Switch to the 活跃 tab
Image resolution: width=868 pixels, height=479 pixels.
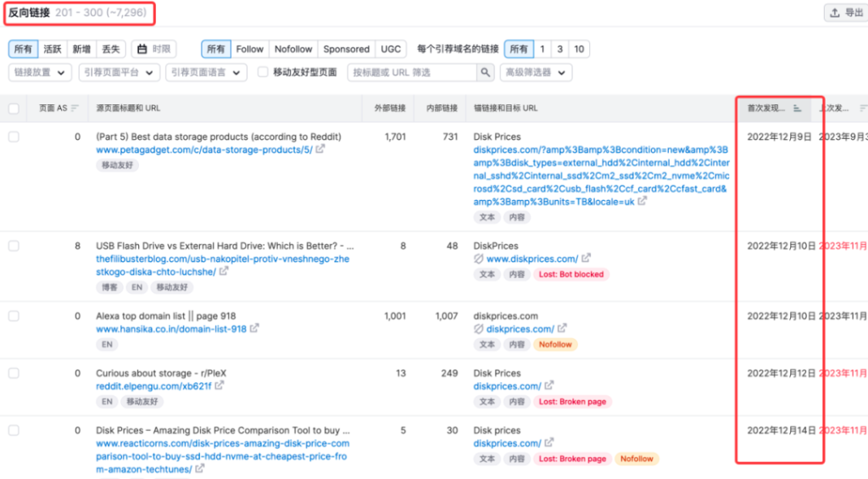point(53,49)
